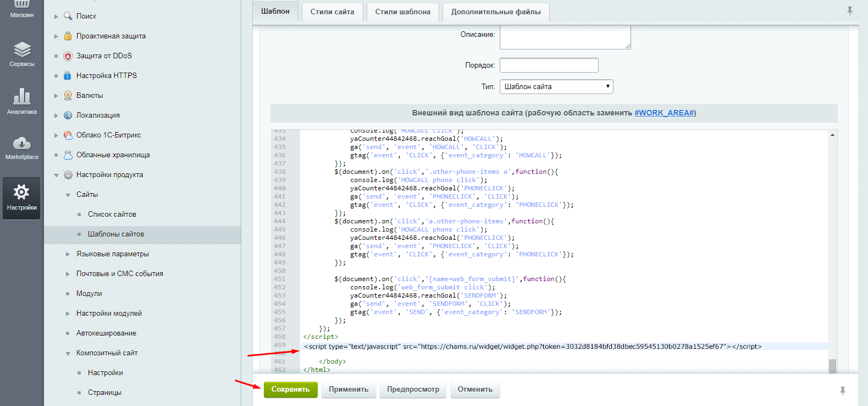Switch to the Стили сайта tab

point(332,12)
